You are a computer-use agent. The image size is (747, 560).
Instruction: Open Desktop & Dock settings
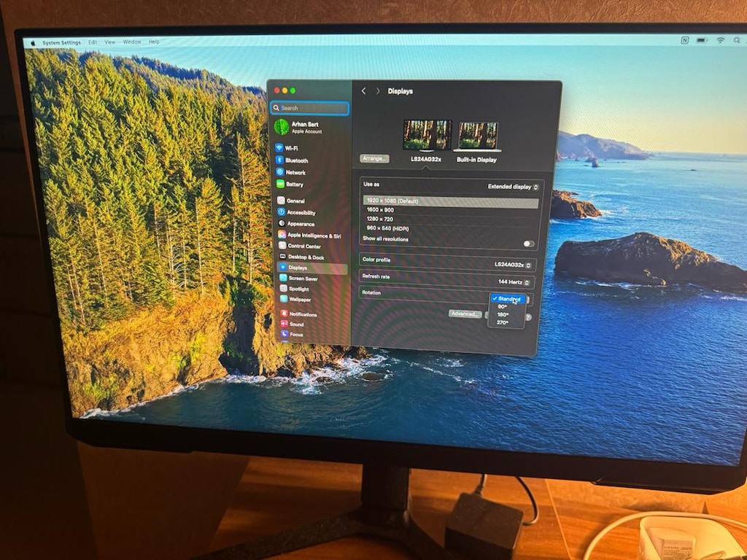pos(301,257)
